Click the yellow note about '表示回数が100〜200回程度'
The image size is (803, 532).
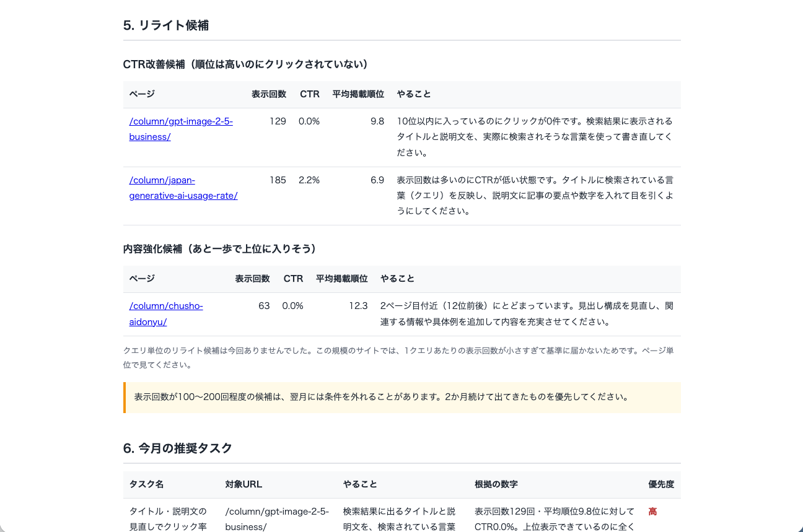pyautogui.click(x=402, y=398)
